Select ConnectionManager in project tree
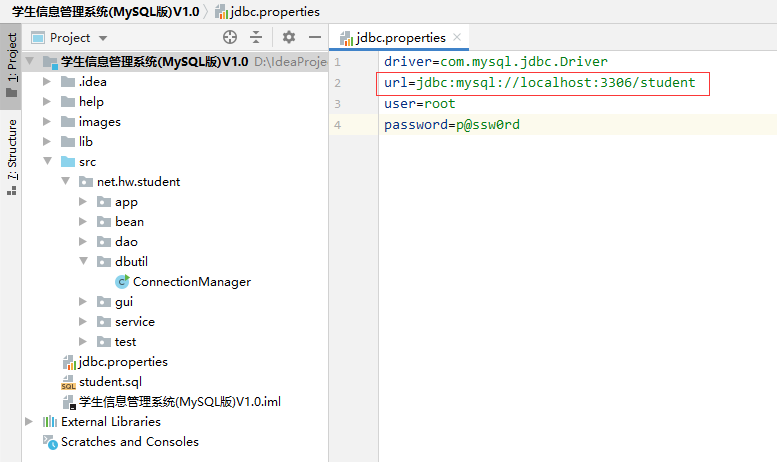This screenshot has width=777, height=462. (x=192, y=282)
